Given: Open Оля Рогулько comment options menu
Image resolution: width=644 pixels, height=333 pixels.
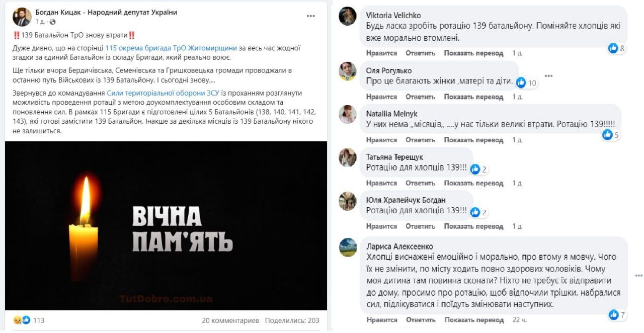Looking at the screenshot, I should 548,76.
